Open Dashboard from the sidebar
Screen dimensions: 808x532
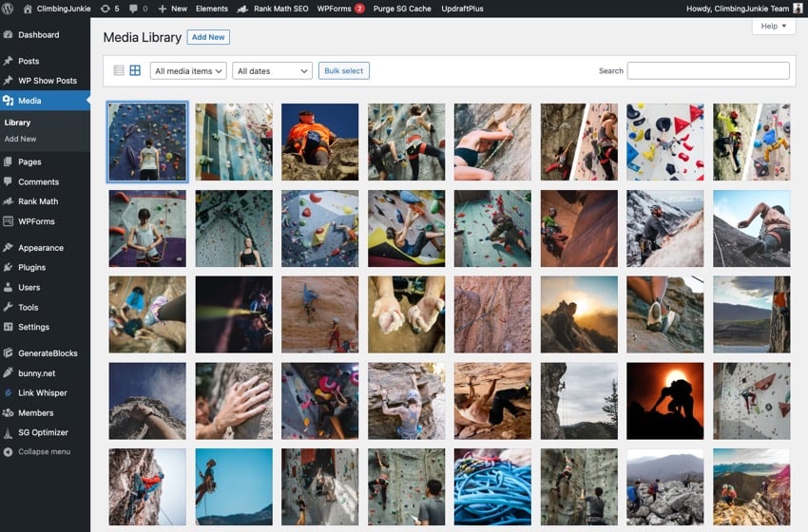pyautogui.click(x=38, y=35)
